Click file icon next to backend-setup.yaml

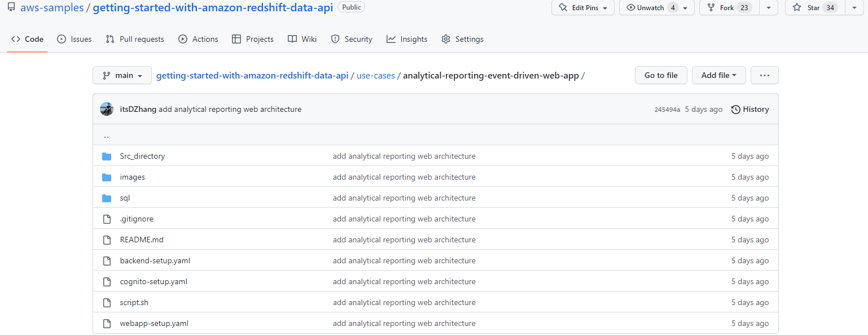pyautogui.click(x=107, y=260)
